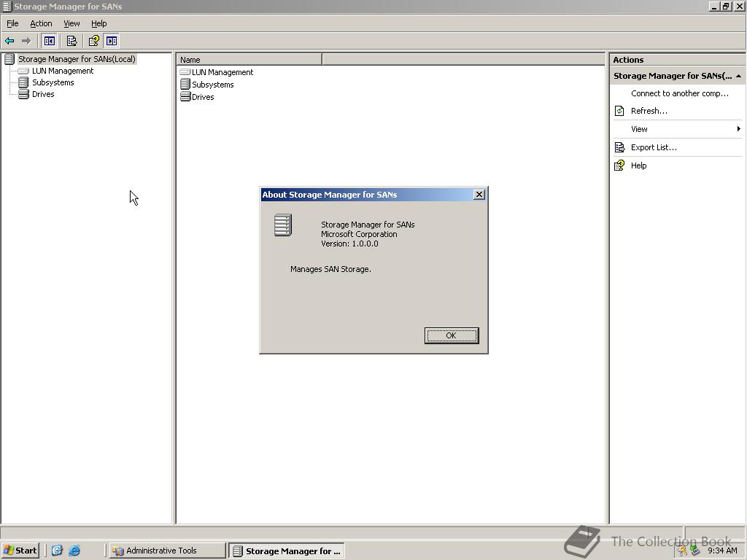The width and height of the screenshot is (747, 560).
Task: Click the Drives icon in the list pane
Action: click(x=185, y=97)
